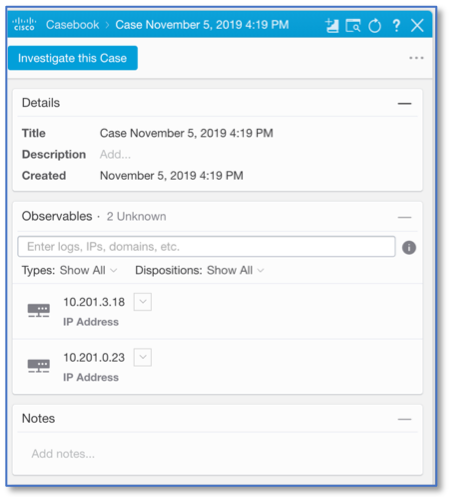Open pivot menu for 10.201.0.23
This screenshot has height=497, width=449.
pos(143,357)
